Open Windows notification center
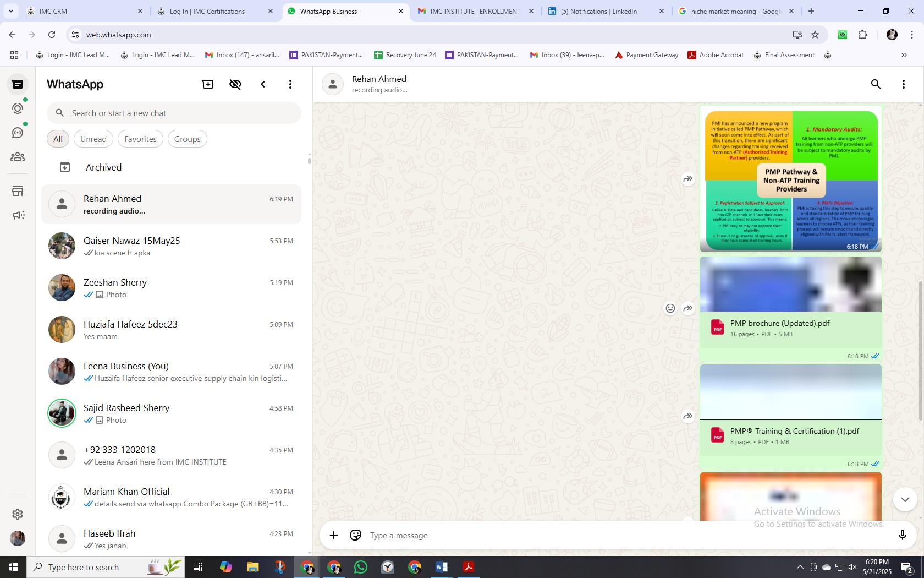This screenshot has height=578, width=924. coord(908,567)
